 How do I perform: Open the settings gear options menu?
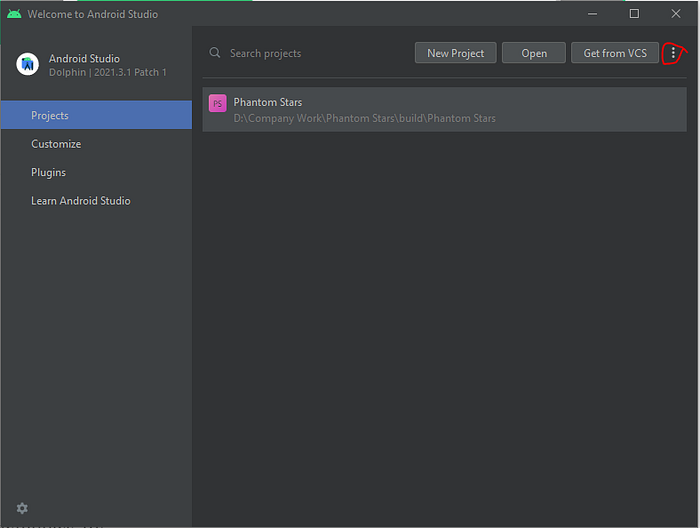pos(22,508)
